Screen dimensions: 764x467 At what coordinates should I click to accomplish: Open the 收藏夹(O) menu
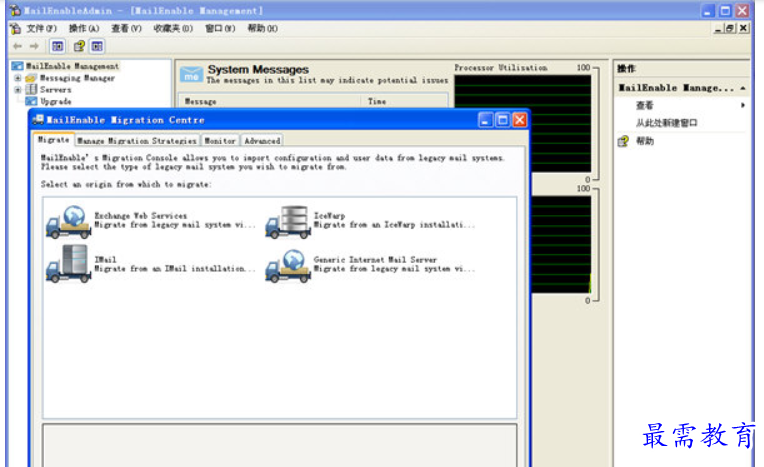[x=173, y=28]
